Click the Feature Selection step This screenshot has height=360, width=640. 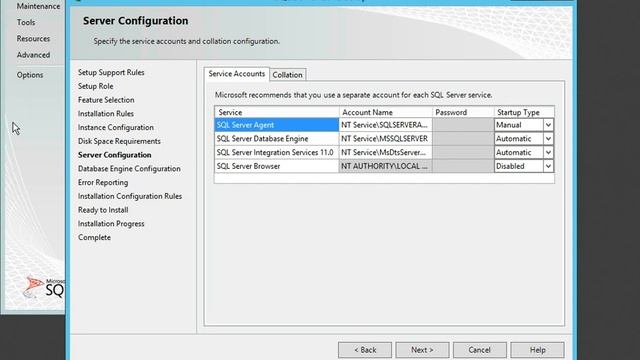coord(106,100)
